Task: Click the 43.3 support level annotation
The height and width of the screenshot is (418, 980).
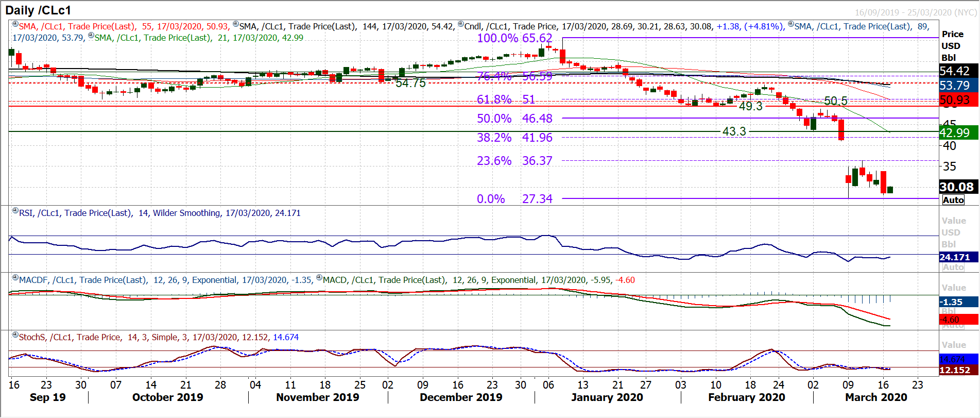Action: coord(734,131)
